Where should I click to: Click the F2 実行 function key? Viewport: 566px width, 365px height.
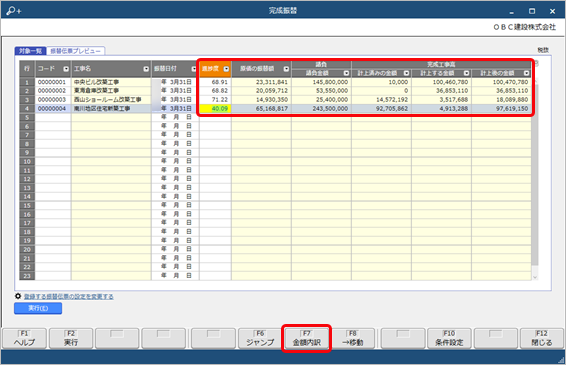pyautogui.click(x=71, y=338)
